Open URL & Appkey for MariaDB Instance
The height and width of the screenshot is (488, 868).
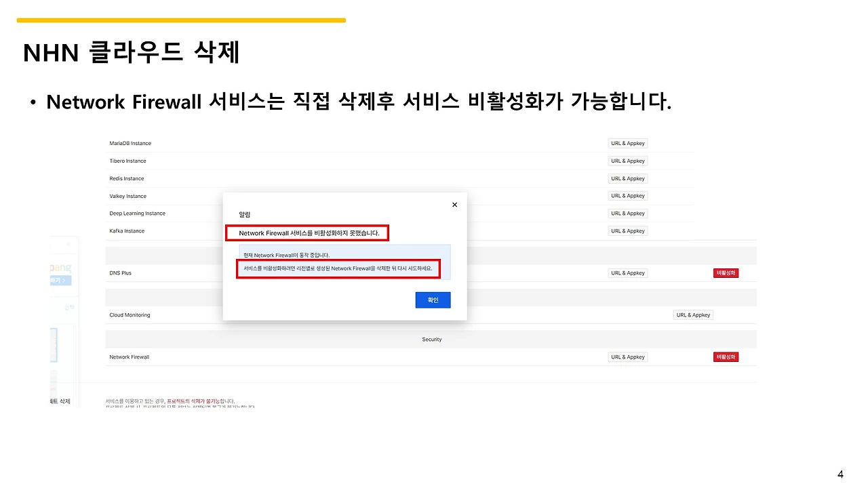(627, 143)
